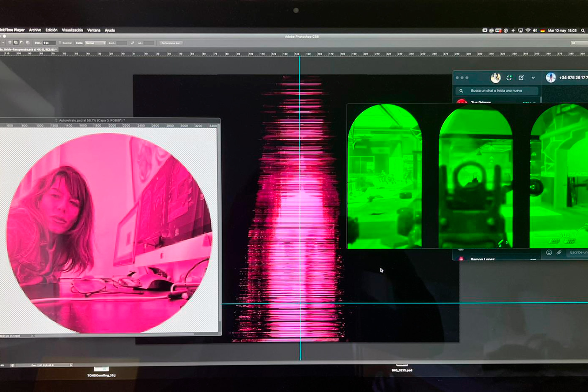The width and height of the screenshot is (588, 392).
Task: Expand the WhatsApp menu chevron
Action: click(x=533, y=78)
